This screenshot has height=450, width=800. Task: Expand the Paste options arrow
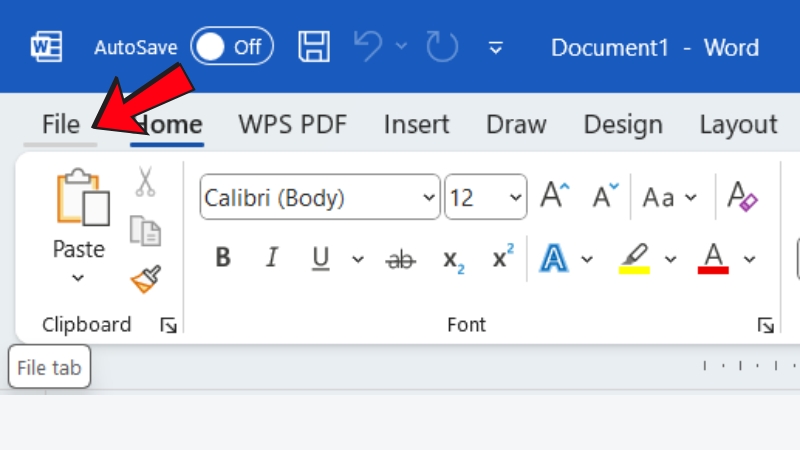[78, 278]
